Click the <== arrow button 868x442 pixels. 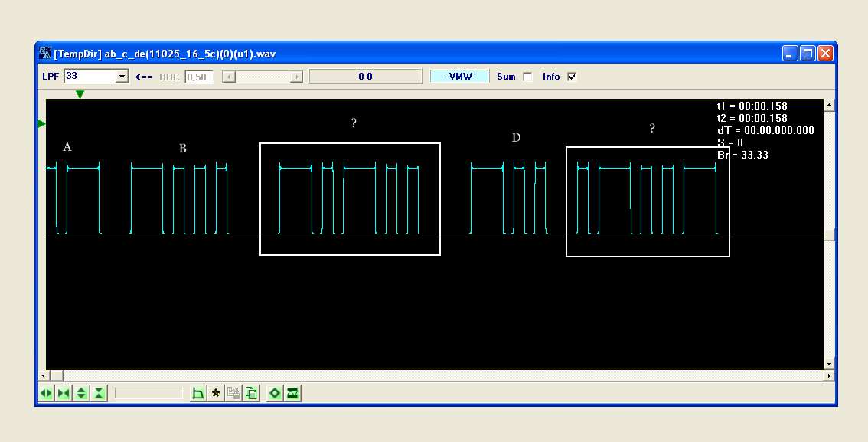point(144,77)
